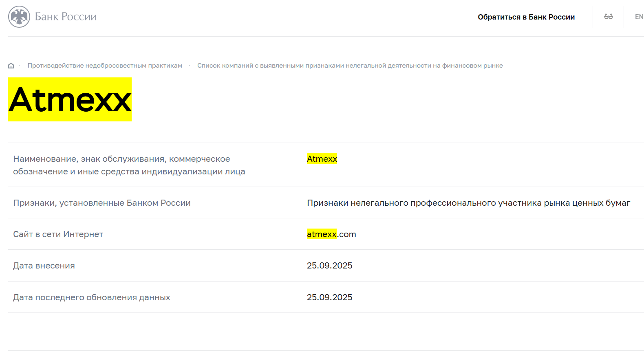The image size is (644, 352).
Task: Click the Наименование, знак обслуживания row label
Action: pyautogui.click(x=129, y=165)
